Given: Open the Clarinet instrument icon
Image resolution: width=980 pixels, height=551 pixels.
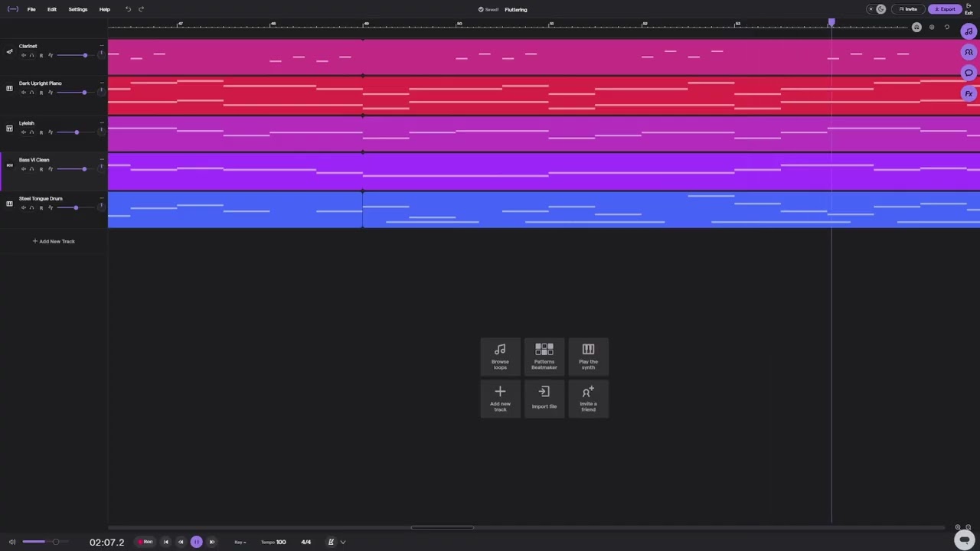Looking at the screenshot, I should [x=9, y=52].
